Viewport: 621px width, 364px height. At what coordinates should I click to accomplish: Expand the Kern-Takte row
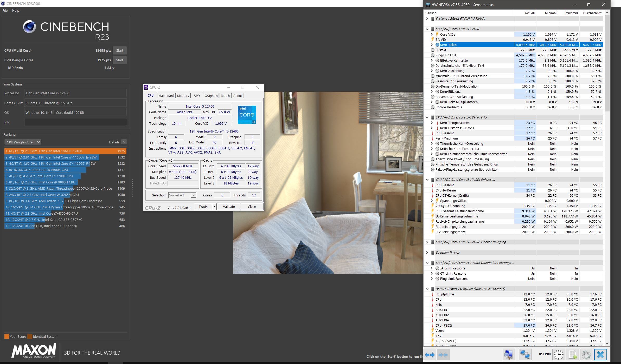point(432,45)
